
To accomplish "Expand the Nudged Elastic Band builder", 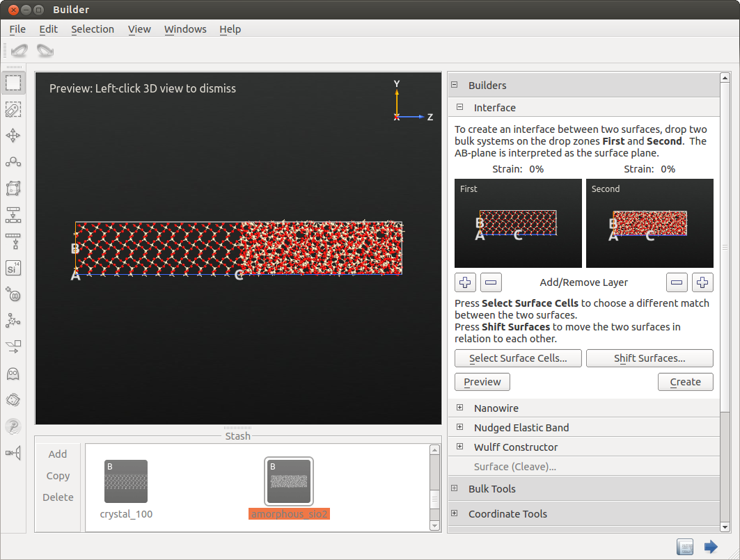I will tap(459, 427).
